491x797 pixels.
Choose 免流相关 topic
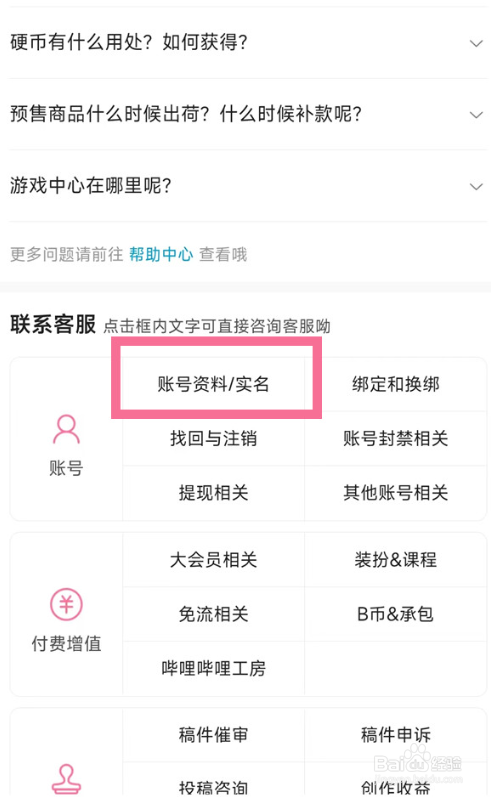tap(213, 614)
